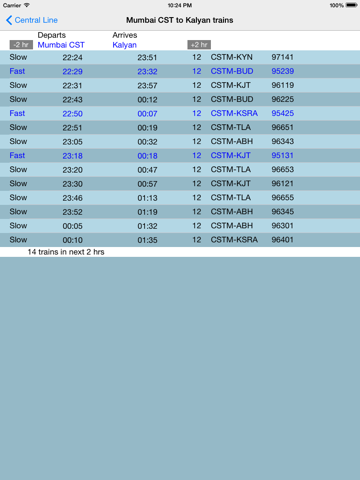This screenshot has width=360, height=480.
Task: Select fast train 95425 CSTM-KSRA
Action: (180, 113)
